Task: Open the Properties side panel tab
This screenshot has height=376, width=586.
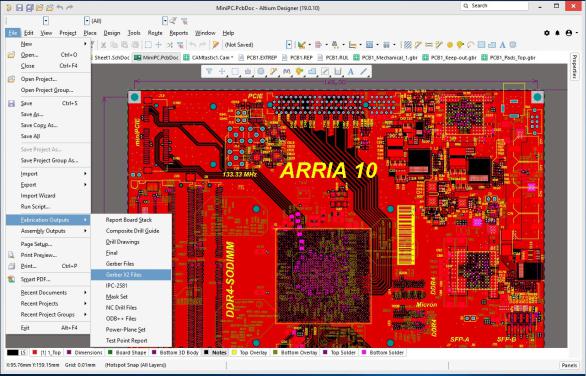Action: 574,67
